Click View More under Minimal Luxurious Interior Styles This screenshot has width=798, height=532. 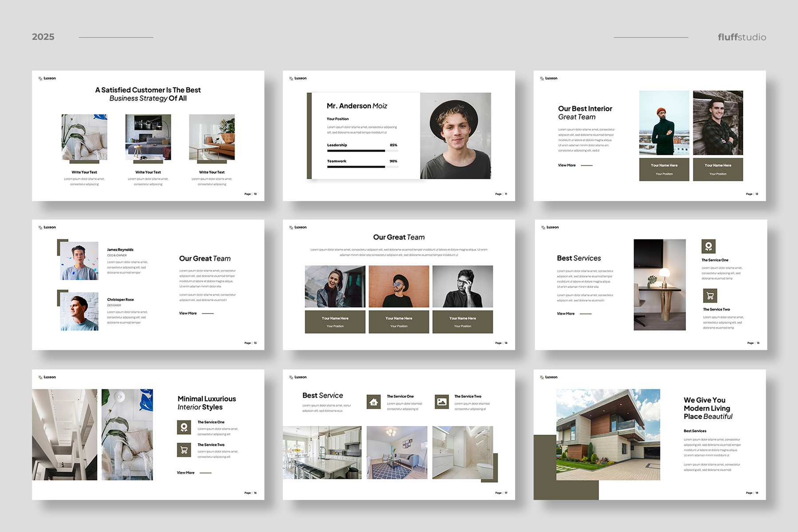point(186,473)
